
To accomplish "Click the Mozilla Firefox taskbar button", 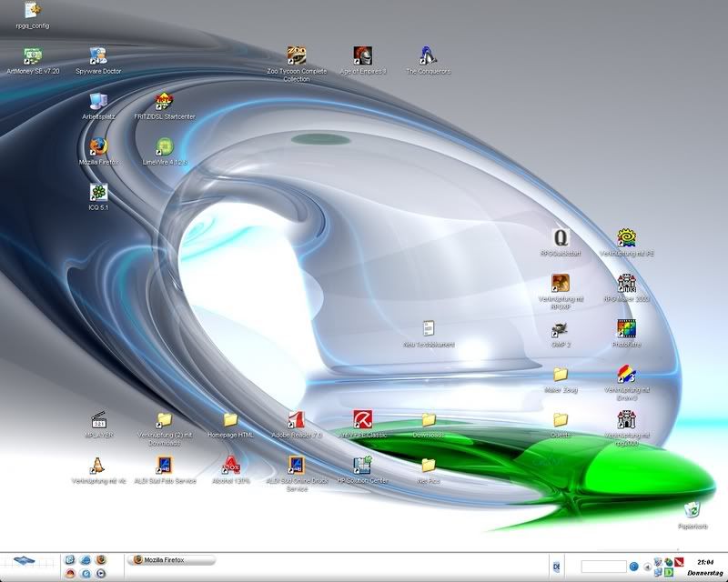I will [173, 560].
